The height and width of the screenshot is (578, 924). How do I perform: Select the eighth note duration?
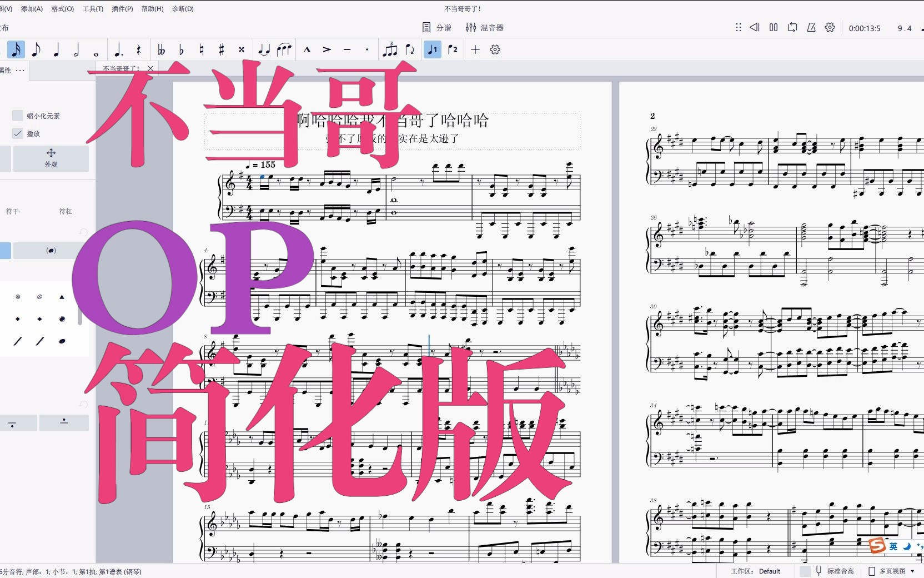36,49
